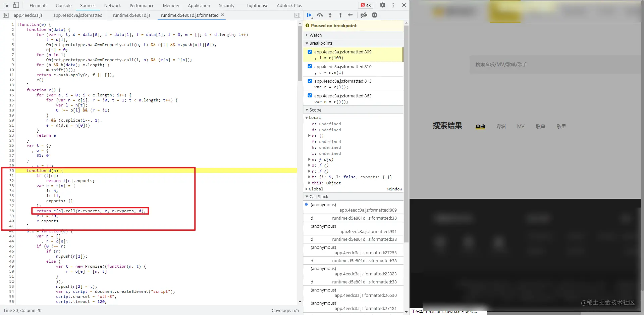Close the DevTools panel

[x=404, y=5]
